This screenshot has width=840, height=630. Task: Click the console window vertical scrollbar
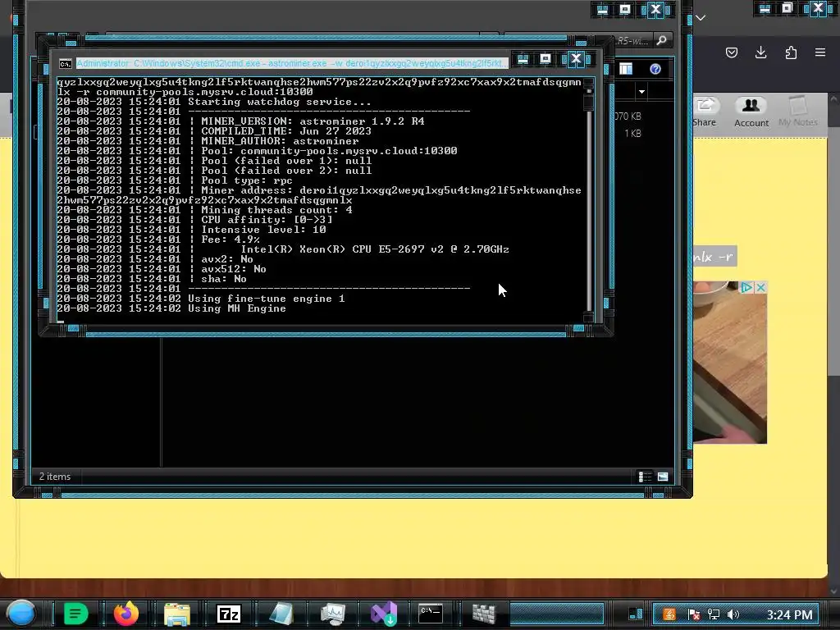click(589, 201)
